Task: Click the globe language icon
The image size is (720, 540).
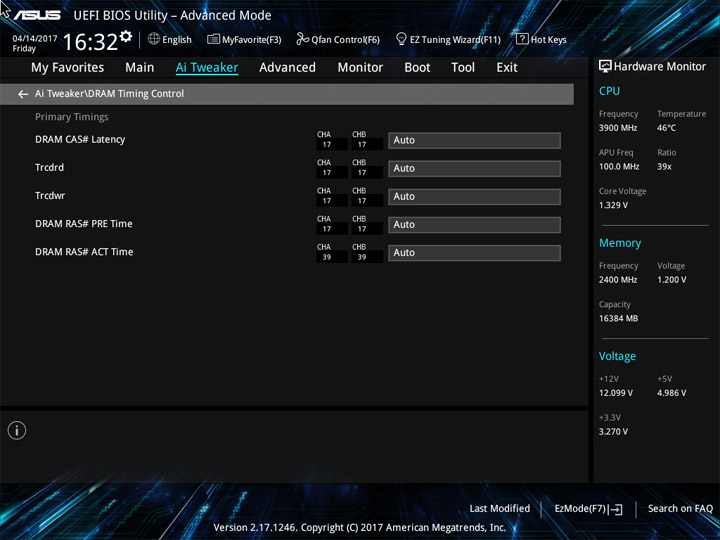Action: pyautogui.click(x=154, y=39)
